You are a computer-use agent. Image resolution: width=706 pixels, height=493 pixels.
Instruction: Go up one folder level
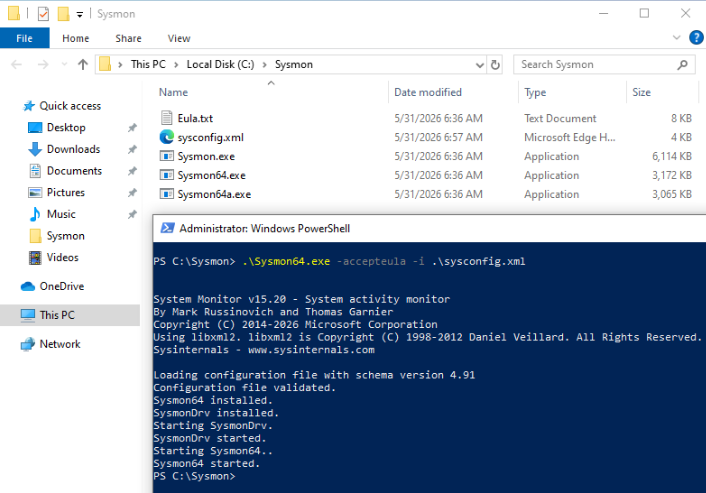[83, 64]
